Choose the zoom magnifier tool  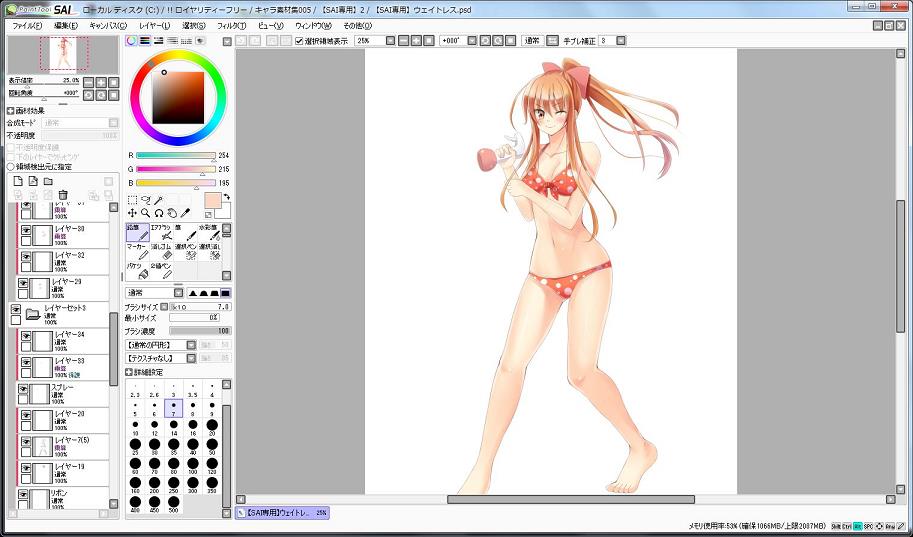coord(145,213)
